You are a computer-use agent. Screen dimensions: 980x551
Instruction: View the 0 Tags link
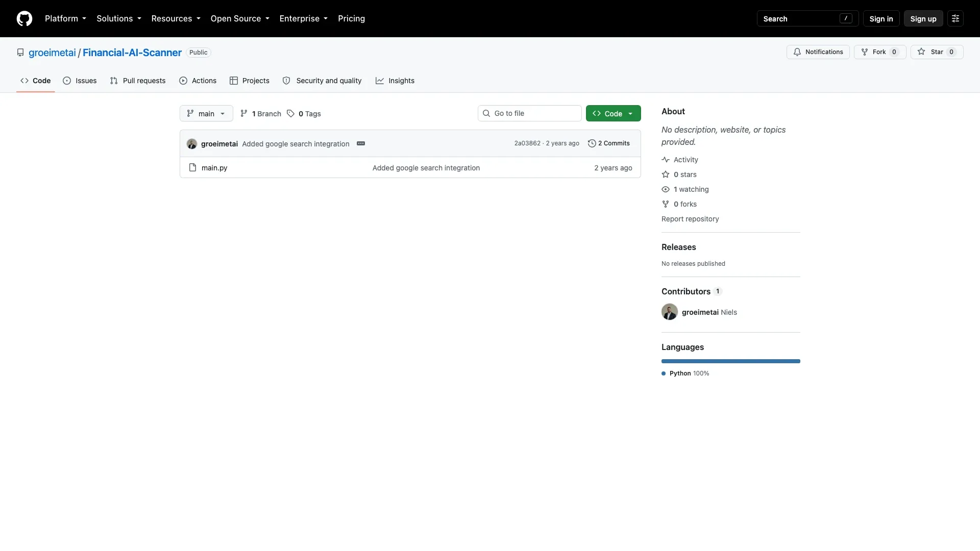coord(304,113)
